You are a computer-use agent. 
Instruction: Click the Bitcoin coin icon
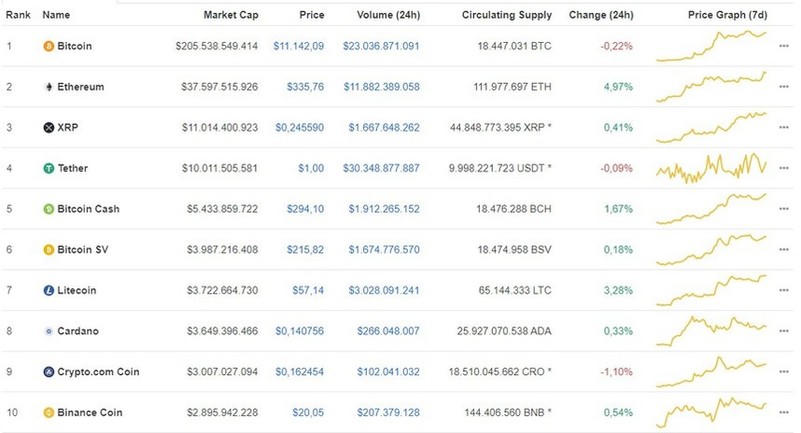coord(48,46)
